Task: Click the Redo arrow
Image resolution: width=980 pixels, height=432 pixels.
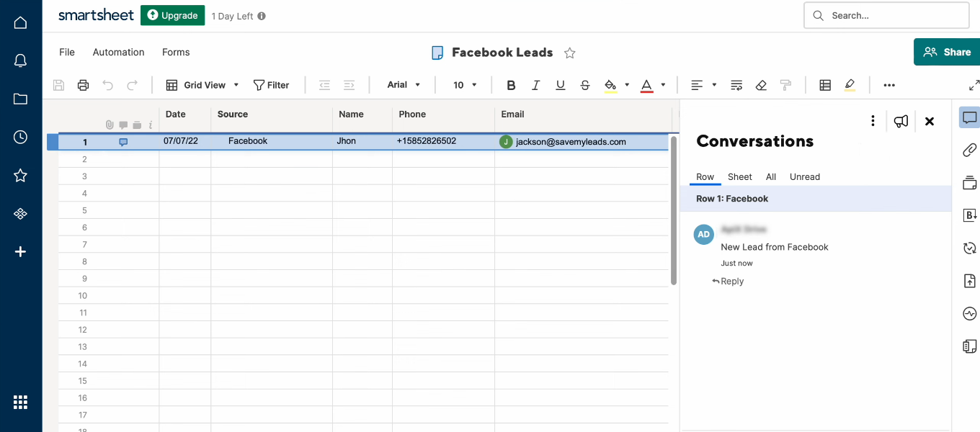Action: [x=132, y=85]
